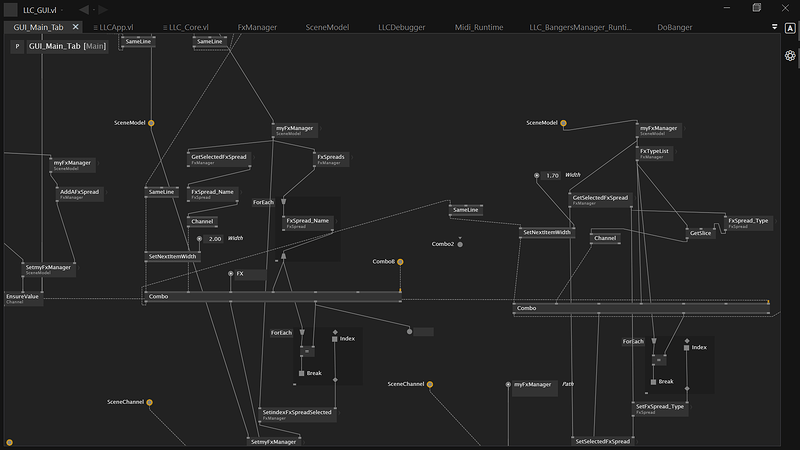This screenshot has width=800, height=450.
Task: Select the AddAFxSpread node
Action: coord(80,193)
